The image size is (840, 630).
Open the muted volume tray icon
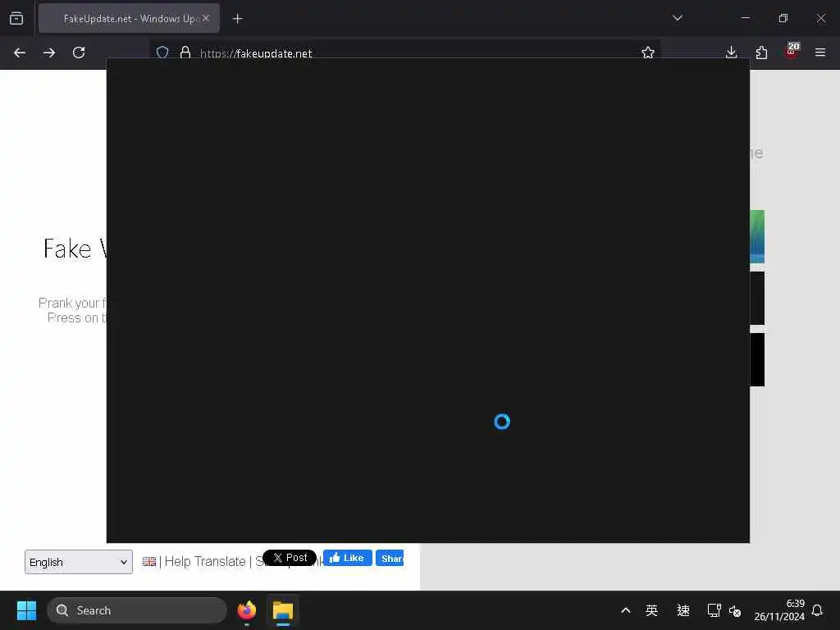(735, 610)
